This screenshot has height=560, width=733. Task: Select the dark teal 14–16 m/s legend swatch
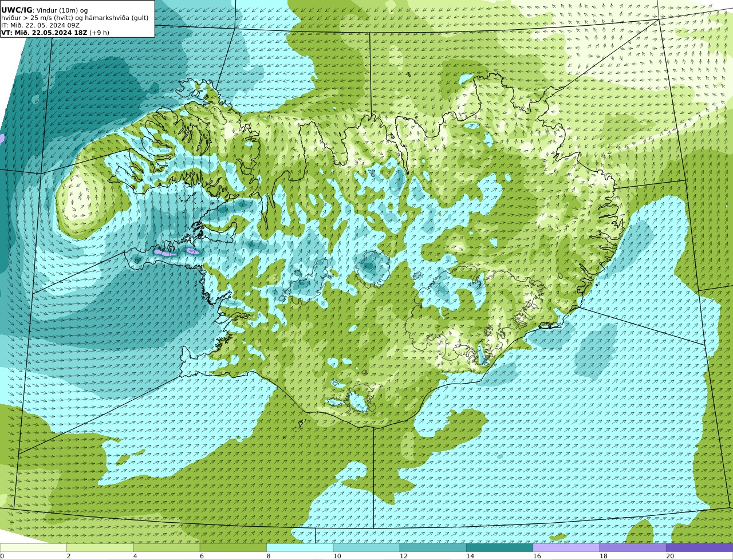499,547
